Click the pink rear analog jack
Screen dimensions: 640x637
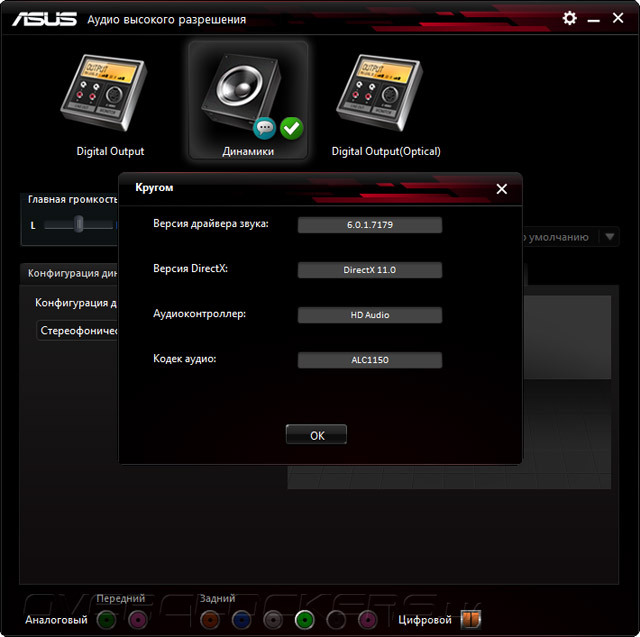coord(368,620)
